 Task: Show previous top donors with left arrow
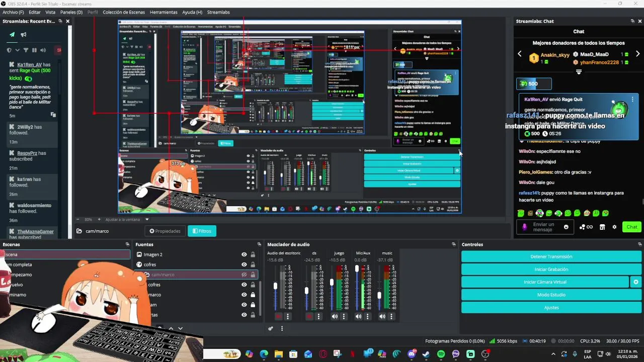[520, 54]
